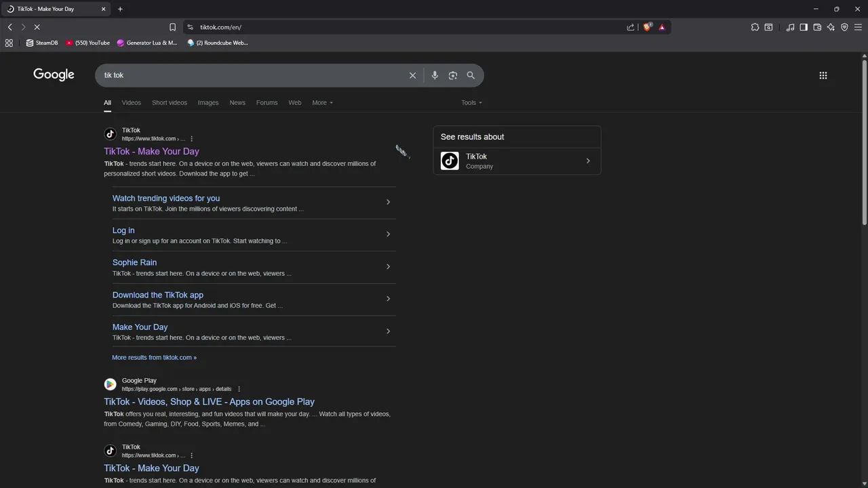Open the Brave VPN shield icon
868x488 pixels.
[x=844, y=27]
